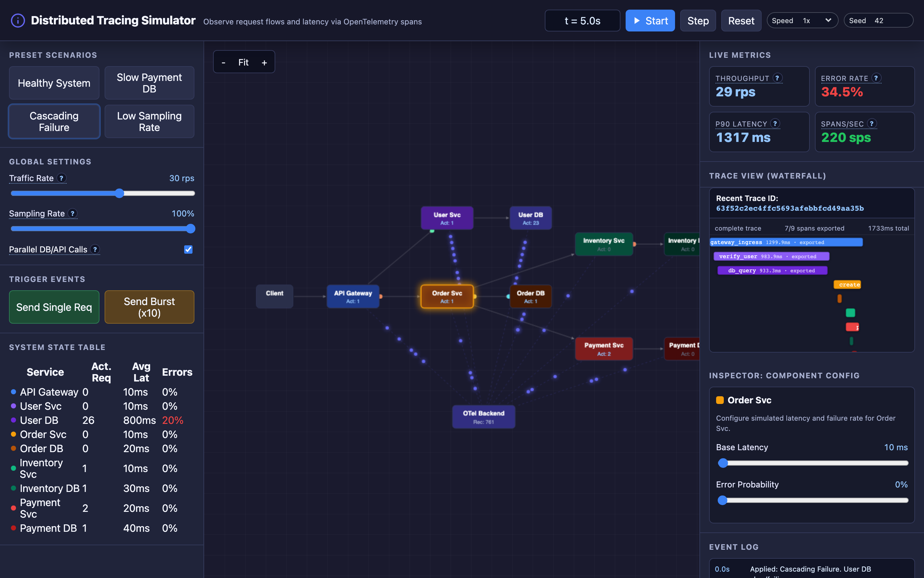
Task: Click the User DB row in state table
Action: pyautogui.click(x=102, y=420)
